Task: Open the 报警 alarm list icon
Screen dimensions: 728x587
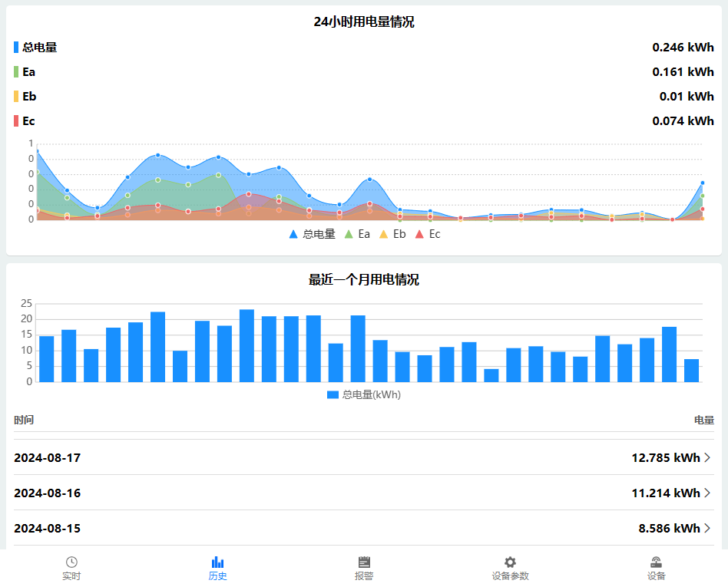Action: [364, 562]
